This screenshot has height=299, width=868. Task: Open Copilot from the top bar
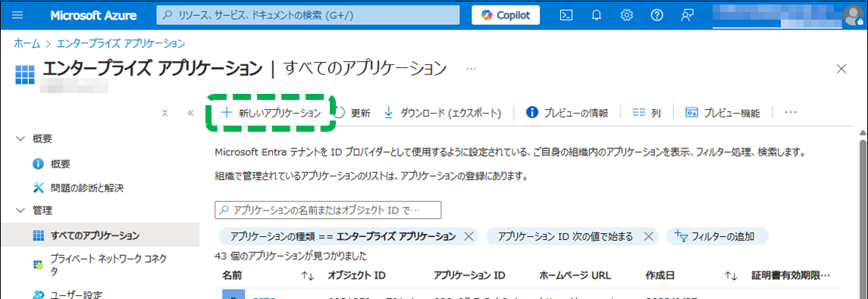click(506, 15)
